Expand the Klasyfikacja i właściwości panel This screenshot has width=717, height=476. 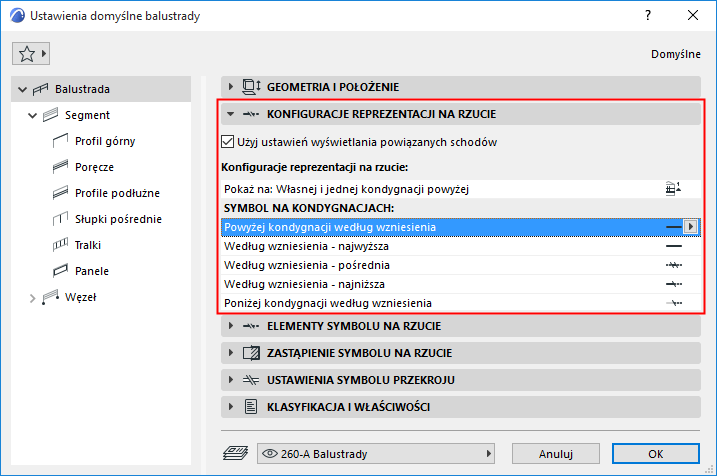click(x=230, y=407)
